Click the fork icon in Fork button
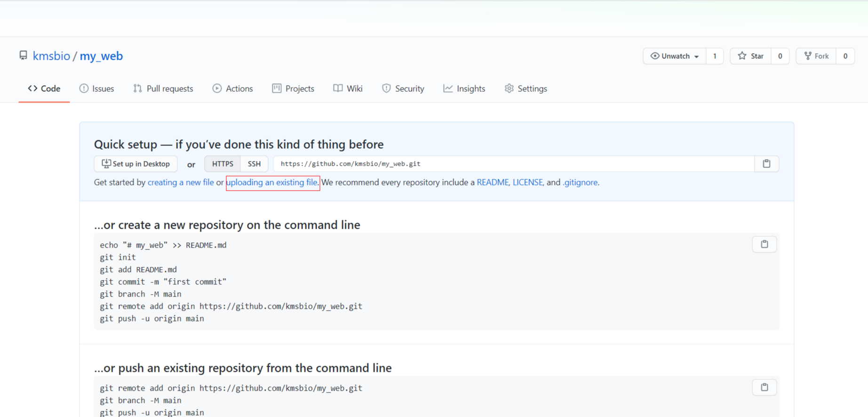The image size is (868, 417). (808, 56)
